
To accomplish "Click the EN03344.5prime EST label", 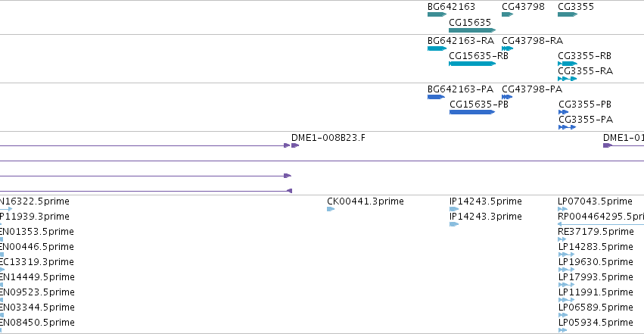I will coord(37,307).
